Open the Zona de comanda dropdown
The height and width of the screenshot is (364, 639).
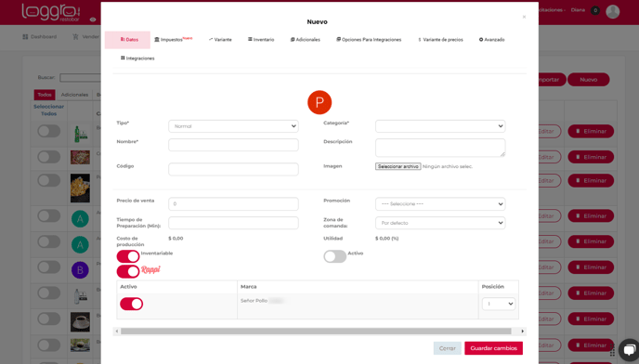point(440,223)
